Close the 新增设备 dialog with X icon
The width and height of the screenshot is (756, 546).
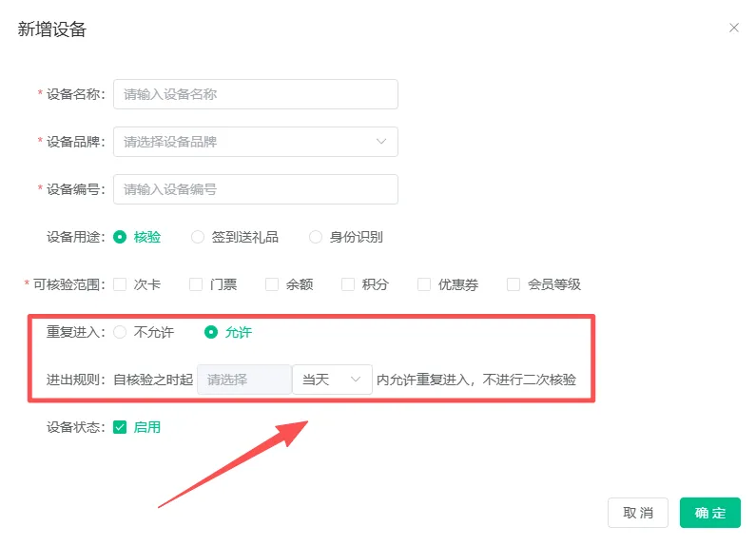pyautogui.click(x=733, y=29)
